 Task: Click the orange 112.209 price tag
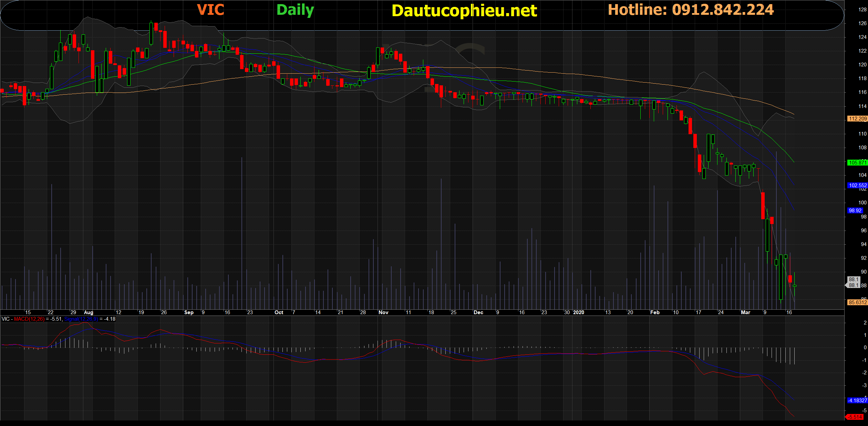tap(857, 119)
